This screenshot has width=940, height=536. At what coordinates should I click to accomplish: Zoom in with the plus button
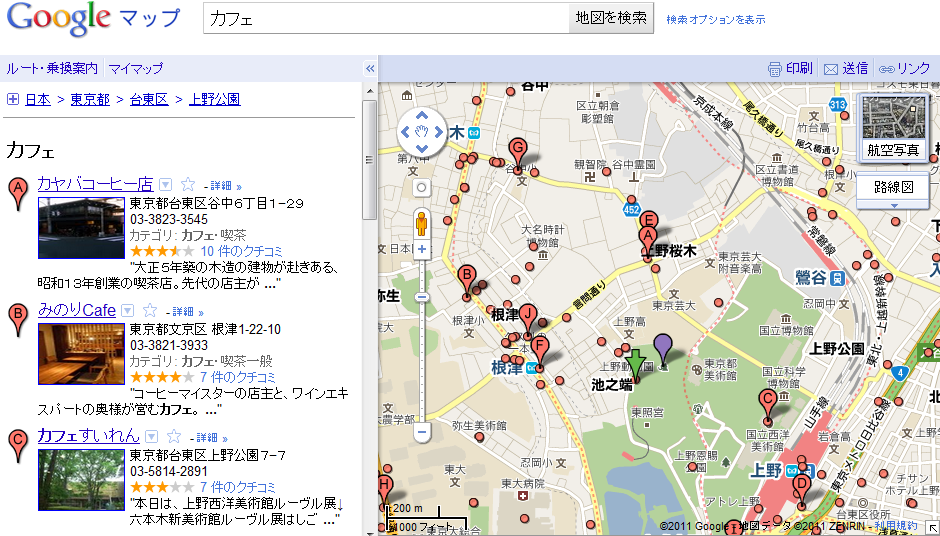pyautogui.click(x=422, y=249)
